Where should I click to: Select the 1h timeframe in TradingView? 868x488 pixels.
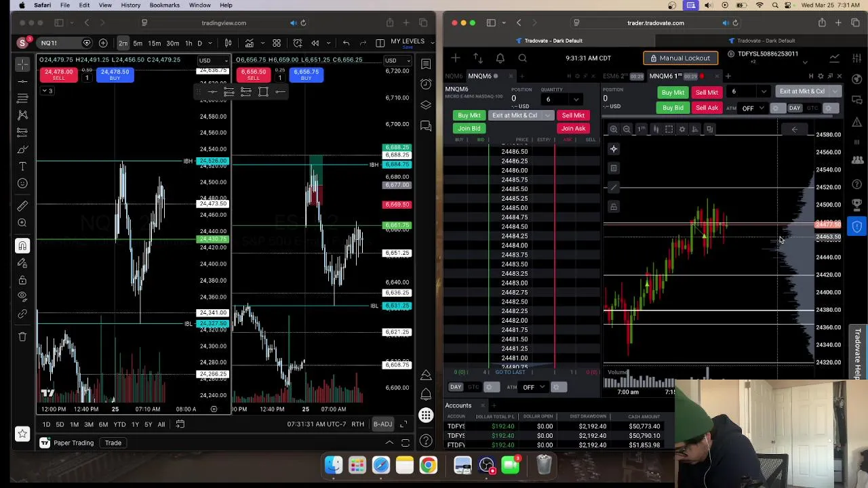(189, 43)
